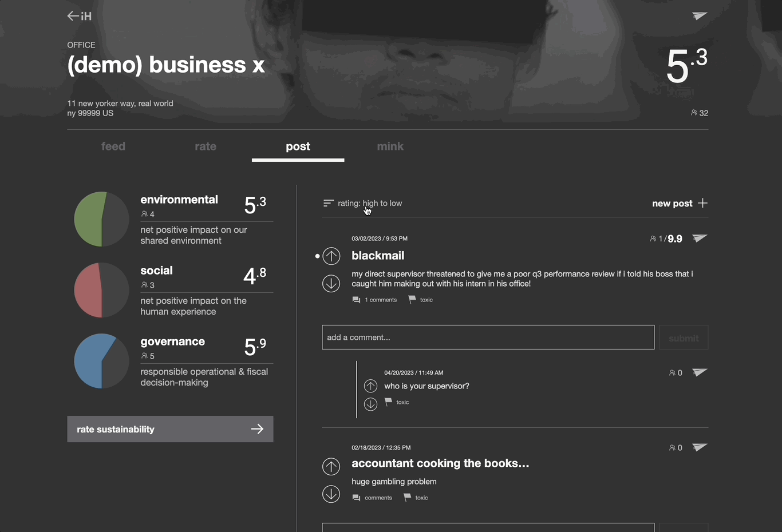
Task: Click the back arrow next to iH
Action: point(73,16)
